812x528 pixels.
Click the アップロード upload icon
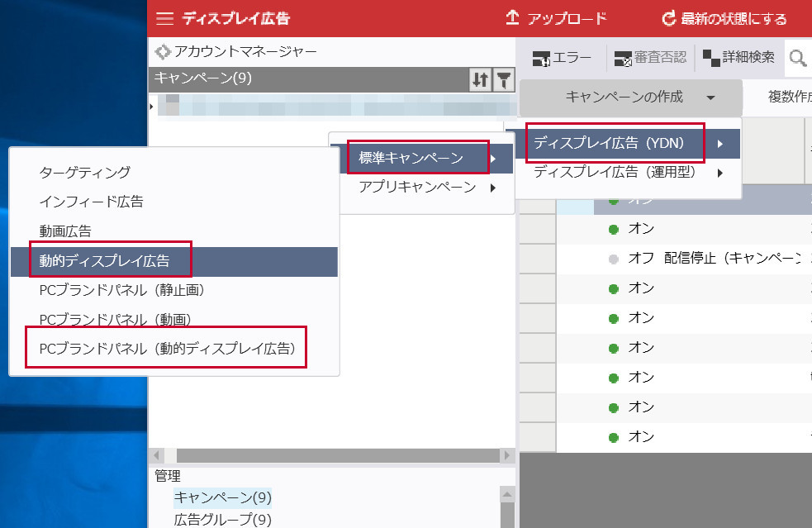pos(512,17)
